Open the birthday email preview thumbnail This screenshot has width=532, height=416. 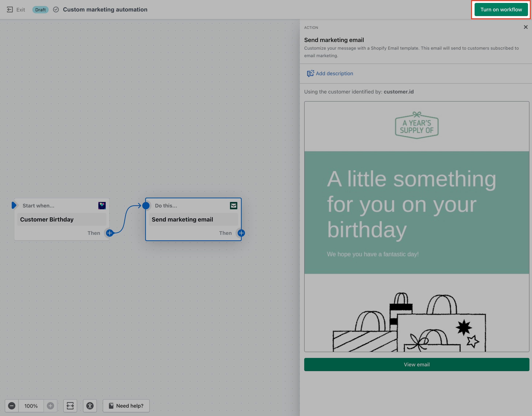416,226
